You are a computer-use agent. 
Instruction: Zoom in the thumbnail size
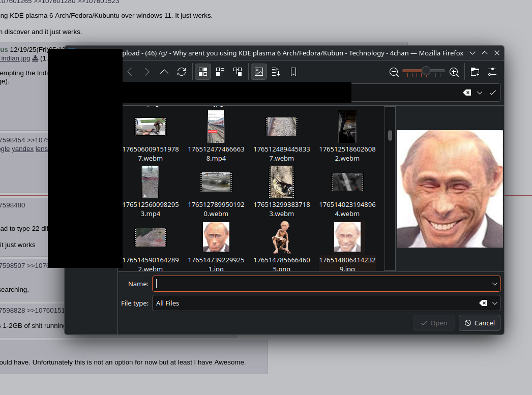pyautogui.click(x=454, y=72)
